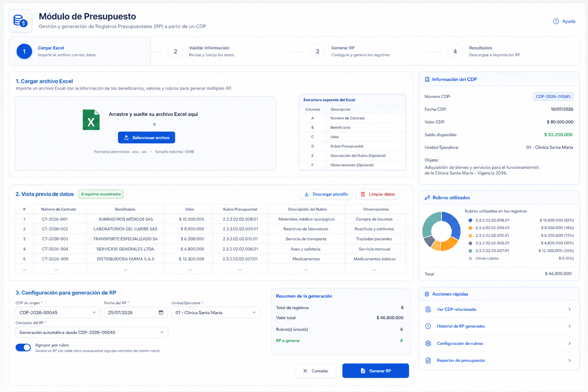Click the Descripción del Rubro column header
Viewport: 588px width, 392px height.
(307, 209)
